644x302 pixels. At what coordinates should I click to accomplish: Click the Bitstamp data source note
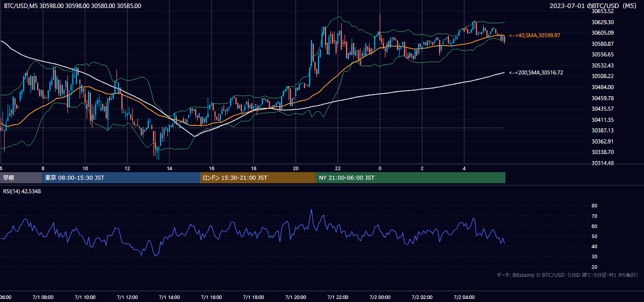click(x=567, y=275)
